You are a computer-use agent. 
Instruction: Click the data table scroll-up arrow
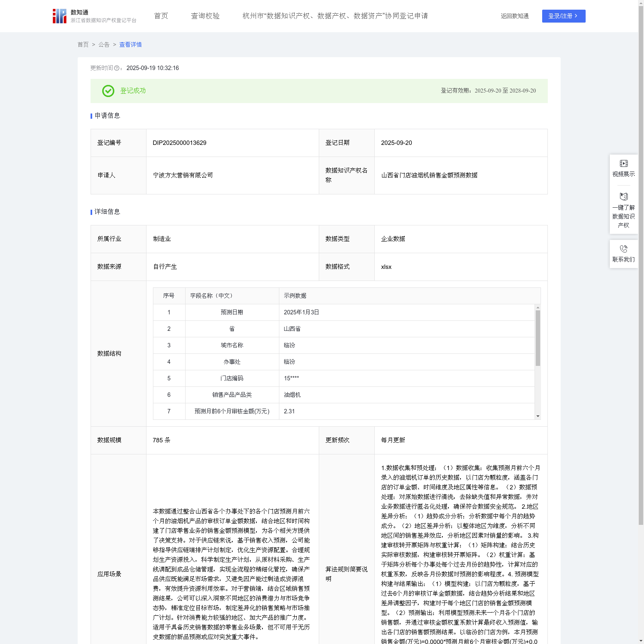538,308
